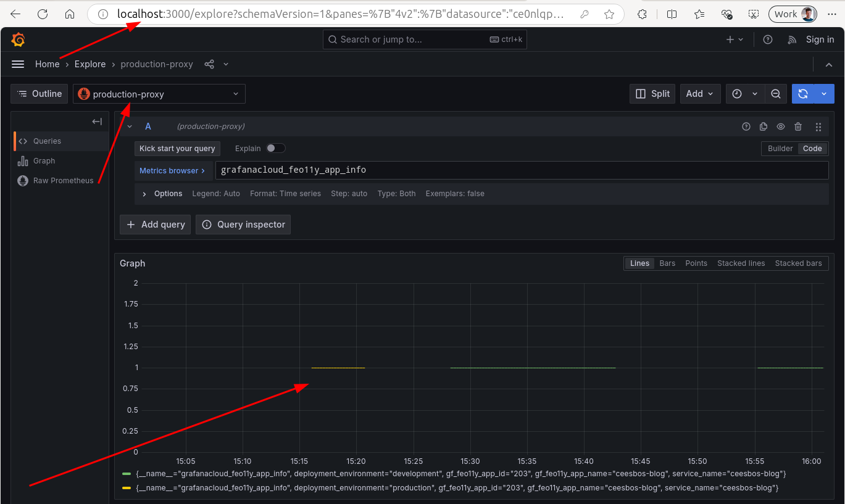The width and height of the screenshot is (845, 504).
Task: Toggle the Outline panel button
Action: 40,94
